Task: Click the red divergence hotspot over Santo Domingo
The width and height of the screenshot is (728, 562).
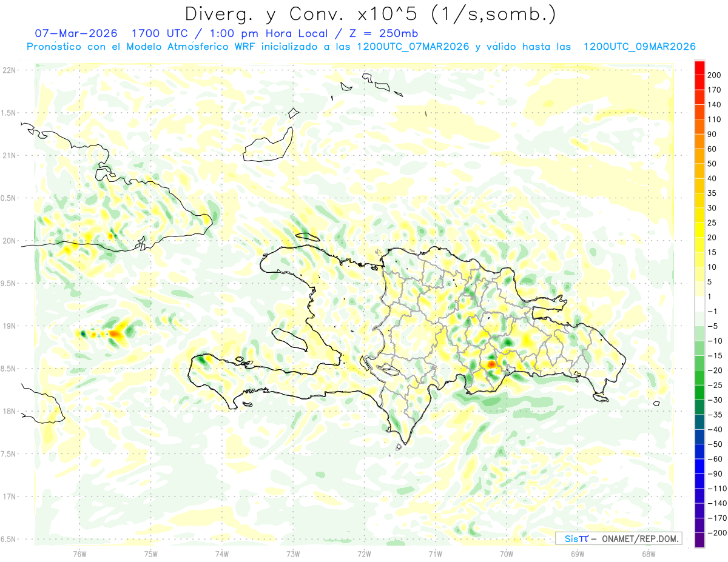Action: point(491,365)
